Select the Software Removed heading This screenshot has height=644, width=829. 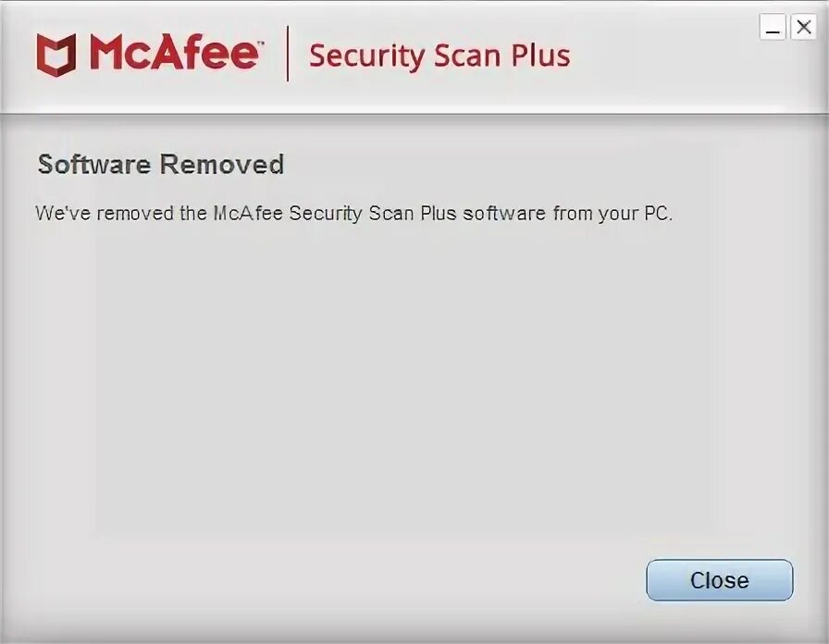coord(161,165)
